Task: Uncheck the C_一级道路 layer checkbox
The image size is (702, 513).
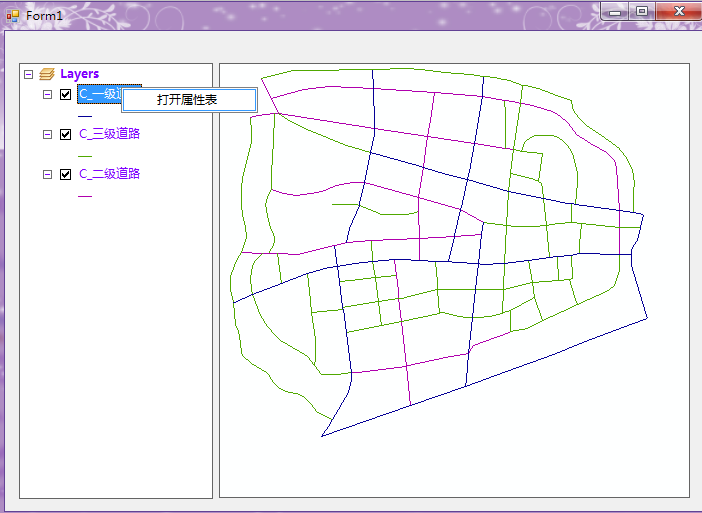Action: pos(66,94)
